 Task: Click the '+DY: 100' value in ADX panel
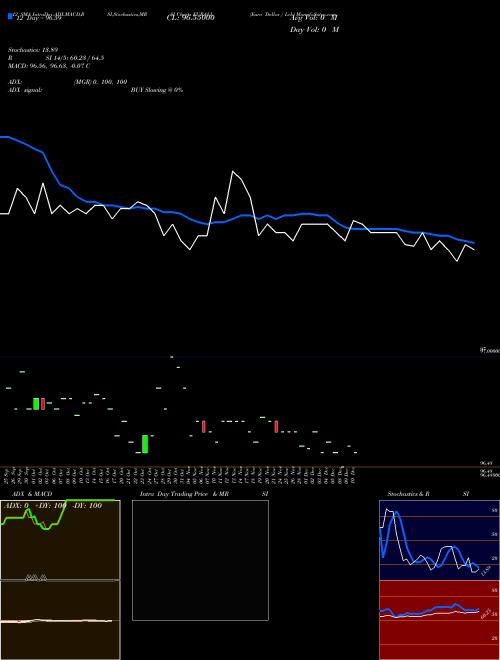(49, 506)
